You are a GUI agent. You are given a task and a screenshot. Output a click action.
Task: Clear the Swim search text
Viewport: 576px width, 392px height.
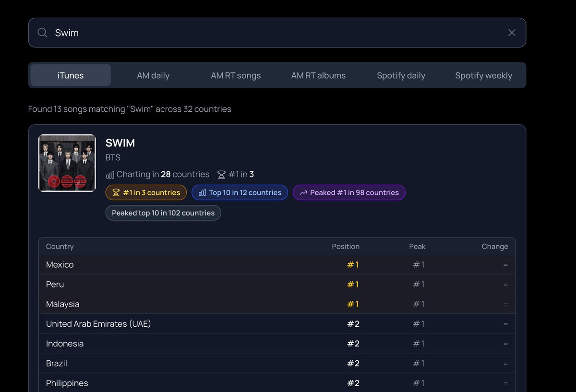click(512, 33)
